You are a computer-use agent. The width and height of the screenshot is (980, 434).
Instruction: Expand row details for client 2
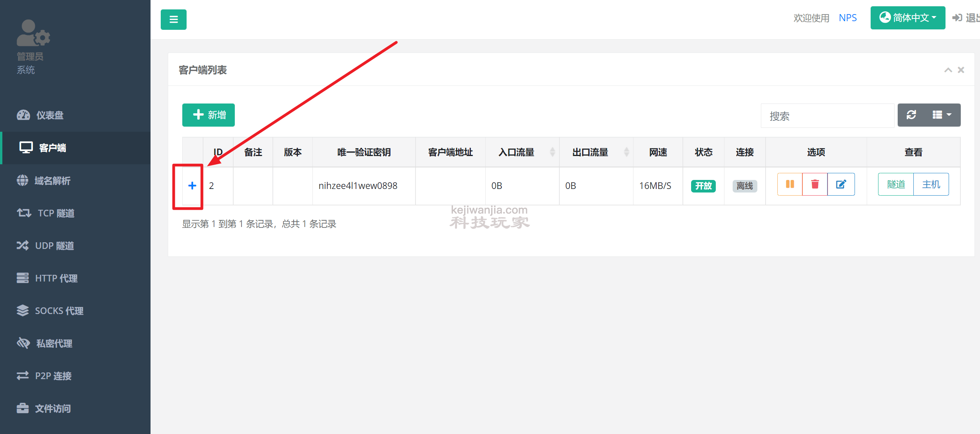(x=192, y=185)
